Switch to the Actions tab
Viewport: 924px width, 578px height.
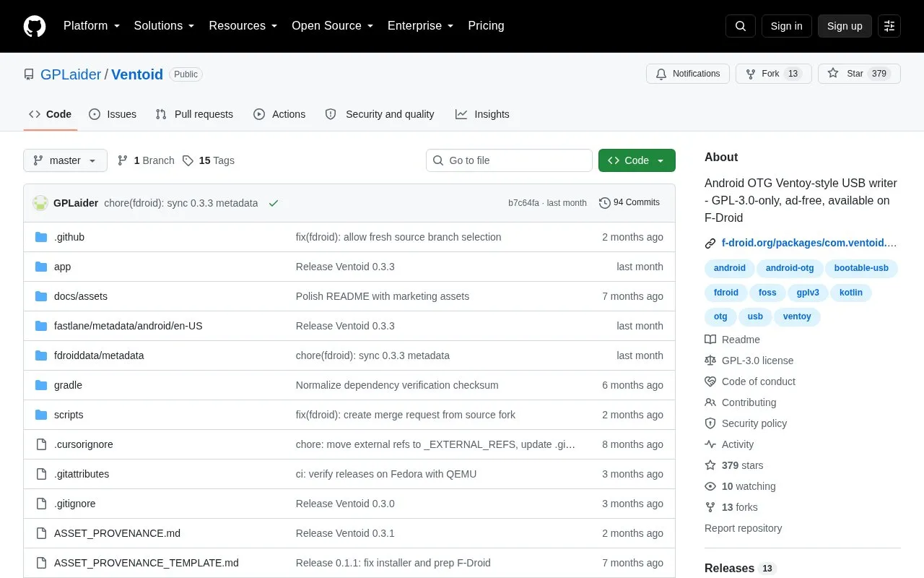[x=279, y=114]
